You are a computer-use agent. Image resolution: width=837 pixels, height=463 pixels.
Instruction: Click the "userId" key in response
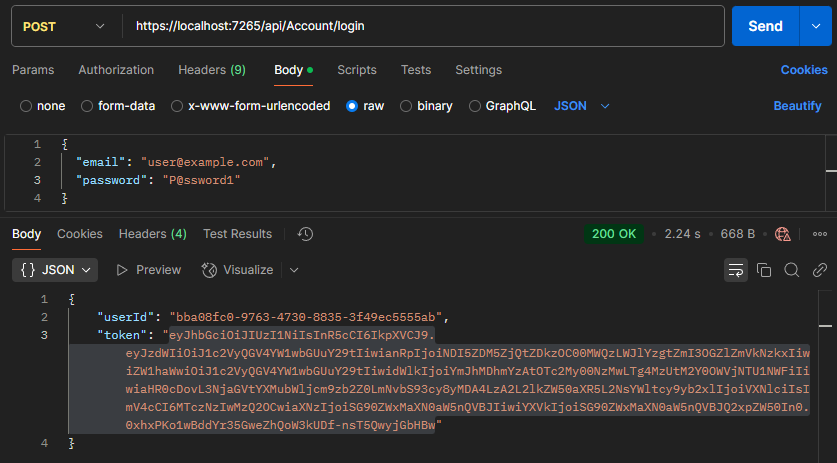(125, 317)
